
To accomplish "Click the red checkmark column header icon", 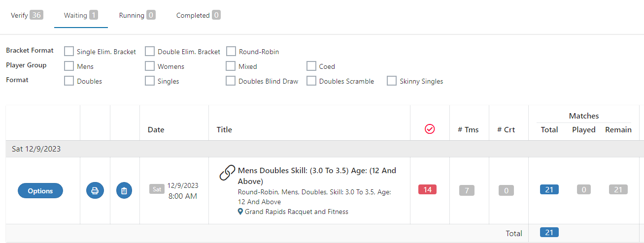I will click(430, 129).
